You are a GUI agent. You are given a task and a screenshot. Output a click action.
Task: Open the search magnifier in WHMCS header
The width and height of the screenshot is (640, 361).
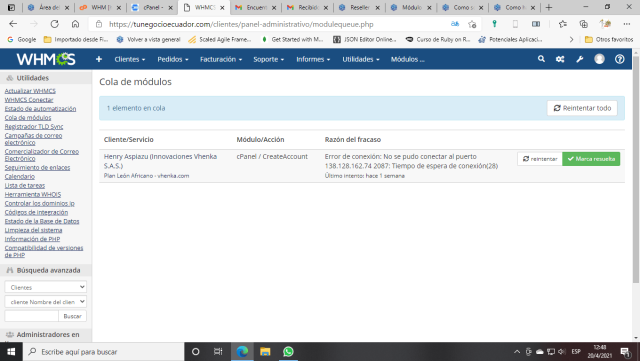pyautogui.click(x=541, y=59)
